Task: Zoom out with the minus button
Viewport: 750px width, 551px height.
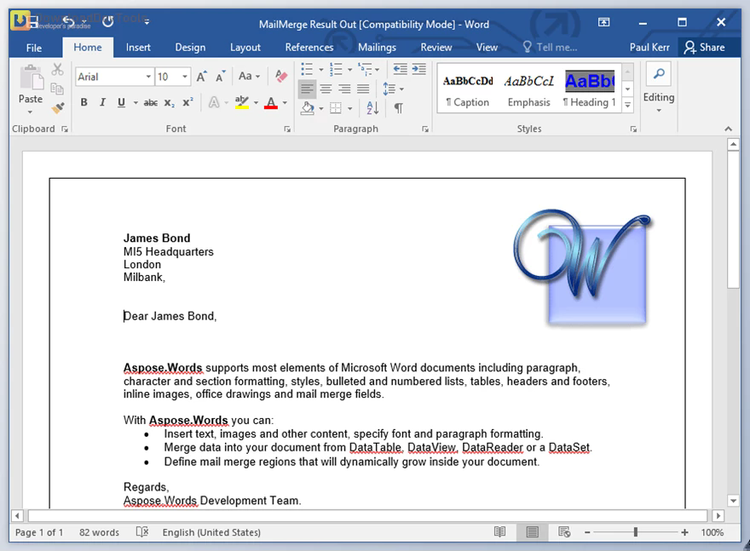Action: coord(587,532)
